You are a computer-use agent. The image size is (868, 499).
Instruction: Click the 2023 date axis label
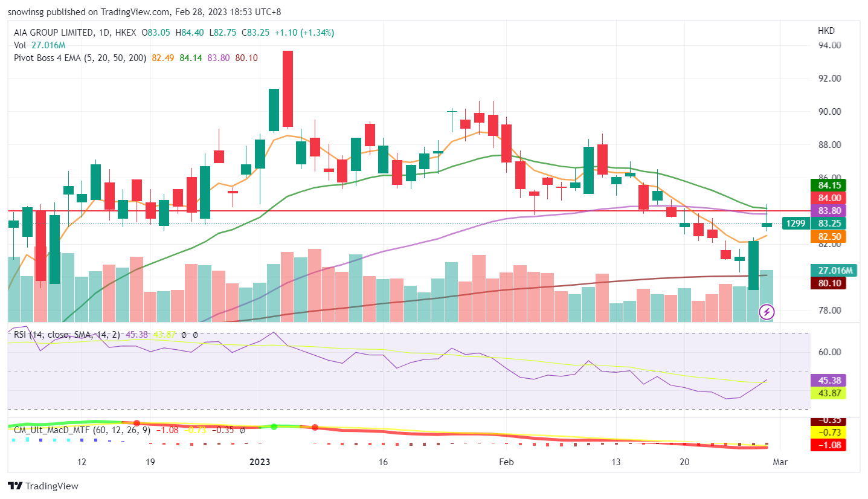tap(260, 462)
